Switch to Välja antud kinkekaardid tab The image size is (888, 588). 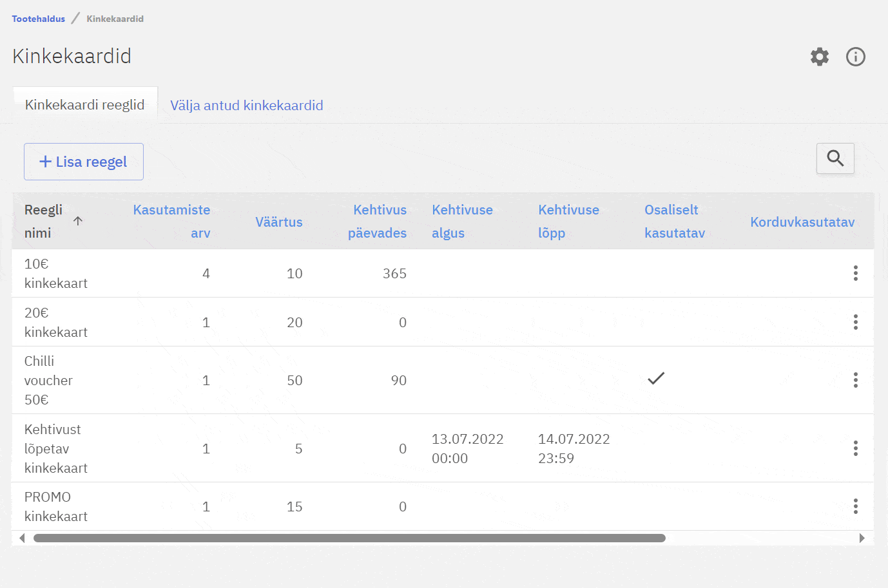[246, 106]
